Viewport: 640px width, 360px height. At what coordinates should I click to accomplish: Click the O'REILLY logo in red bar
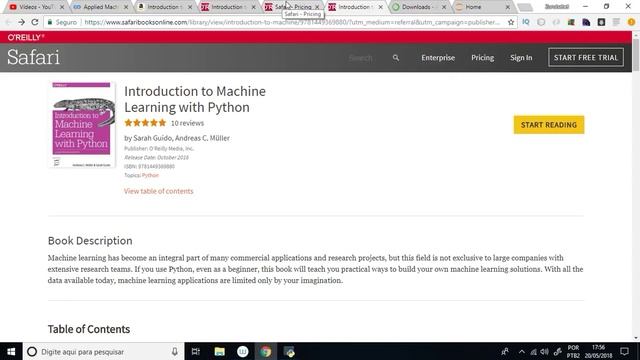(x=26, y=37)
